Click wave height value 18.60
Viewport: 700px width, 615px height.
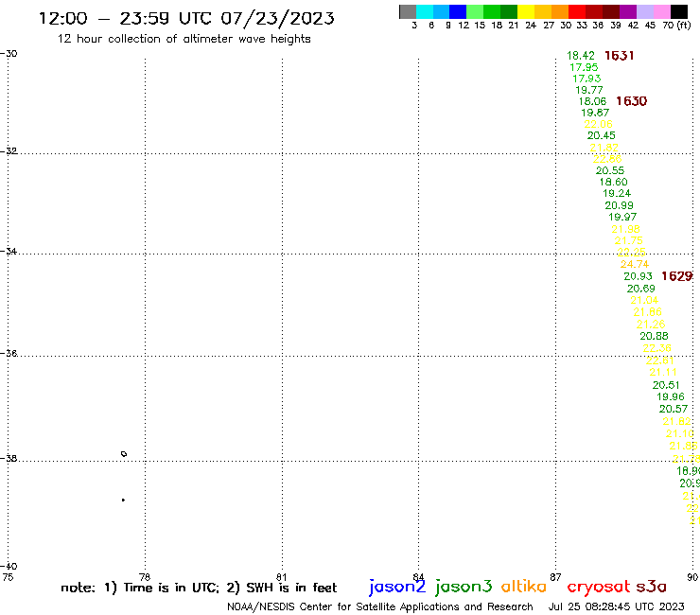(x=613, y=183)
